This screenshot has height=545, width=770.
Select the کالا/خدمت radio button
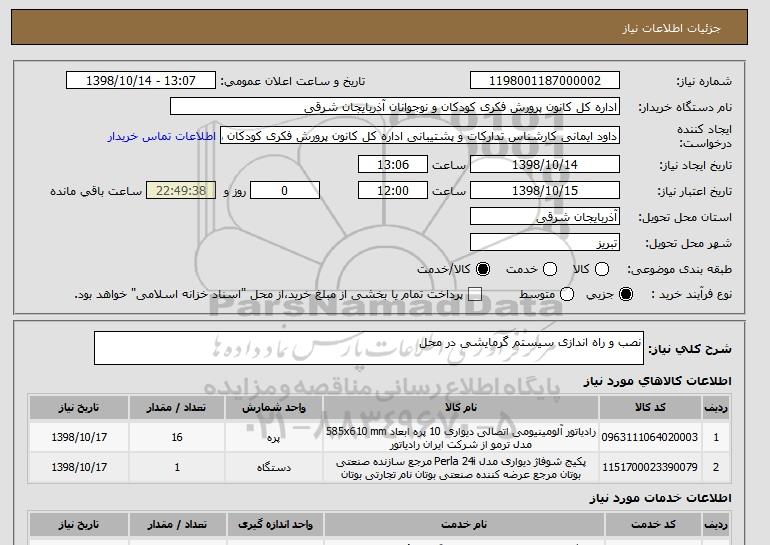tap(483, 269)
